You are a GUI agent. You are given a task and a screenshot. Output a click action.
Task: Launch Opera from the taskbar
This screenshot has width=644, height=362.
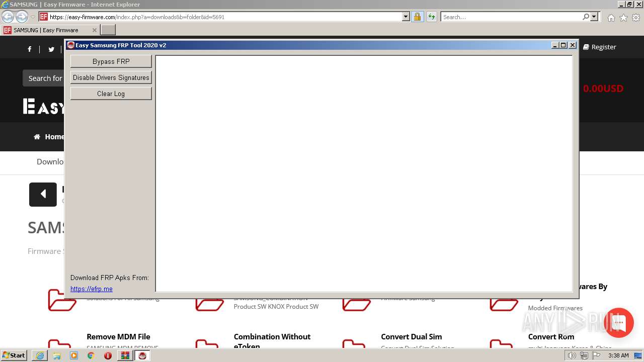tap(108, 355)
